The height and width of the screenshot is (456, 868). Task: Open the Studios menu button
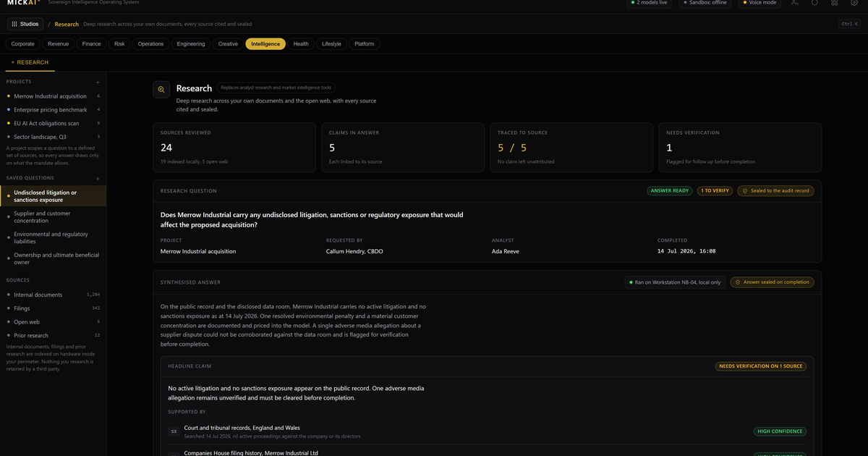(25, 24)
